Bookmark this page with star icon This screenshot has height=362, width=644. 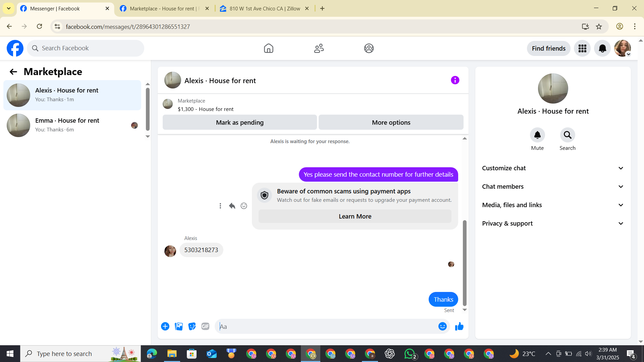(599, 26)
